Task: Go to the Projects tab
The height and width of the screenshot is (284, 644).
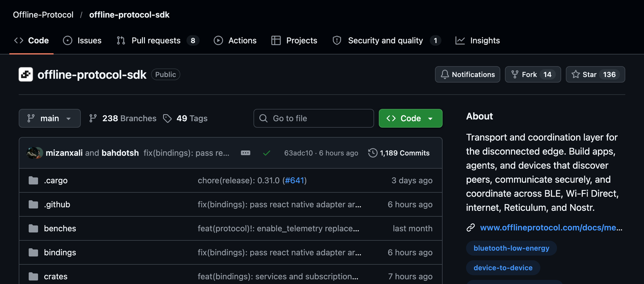Action: pyautogui.click(x=294, y=40)
